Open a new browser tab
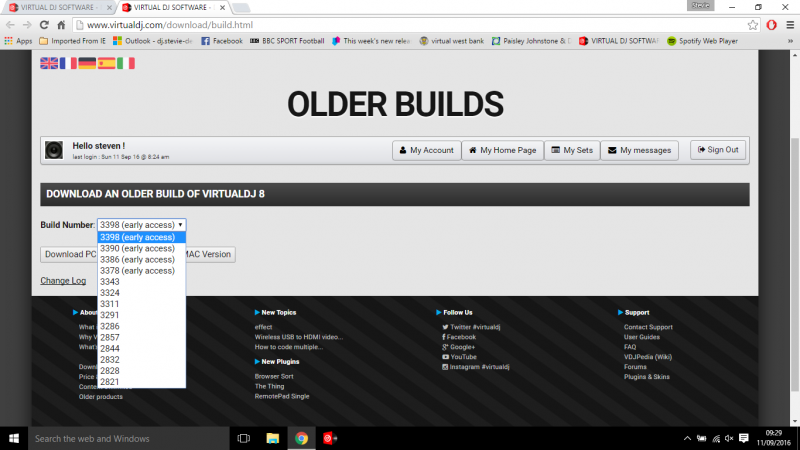Viewport: 800px width, 450px height. 241,8
